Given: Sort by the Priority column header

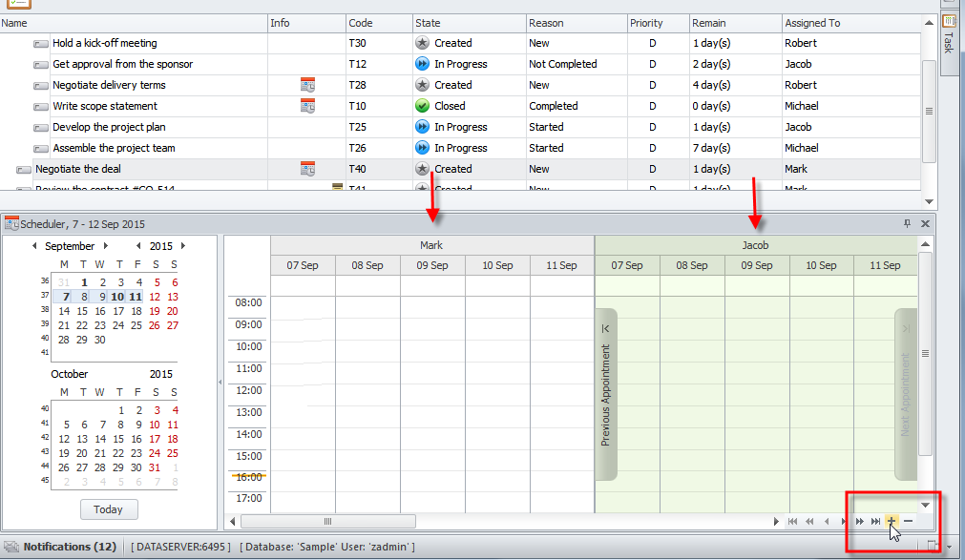Looking at the screenshot, I should (x=646, y=23).
